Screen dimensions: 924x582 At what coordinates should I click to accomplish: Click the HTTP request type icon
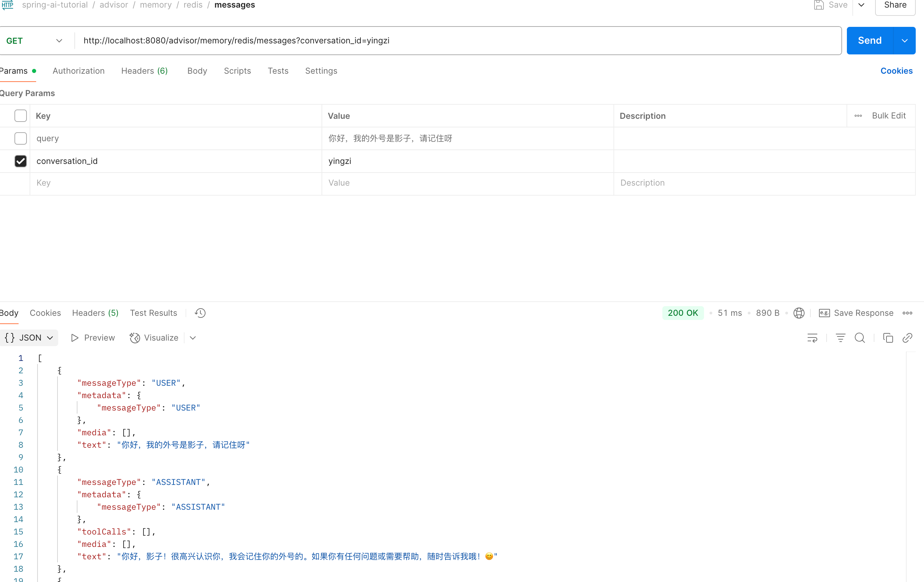click(8, 5)
